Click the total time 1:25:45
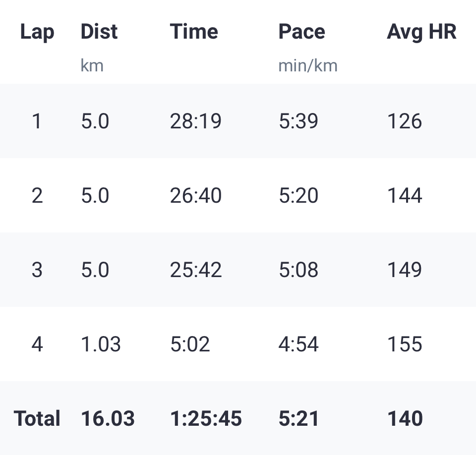 point(206,419)
